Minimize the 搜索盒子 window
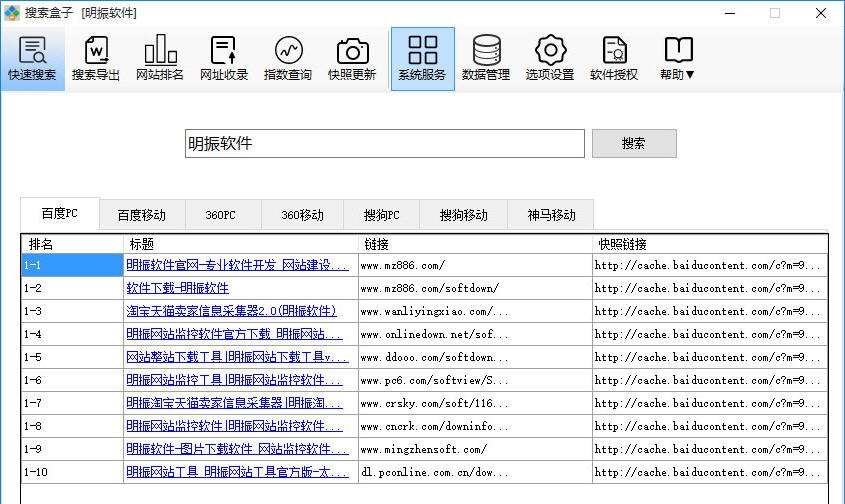 point(730,13)
